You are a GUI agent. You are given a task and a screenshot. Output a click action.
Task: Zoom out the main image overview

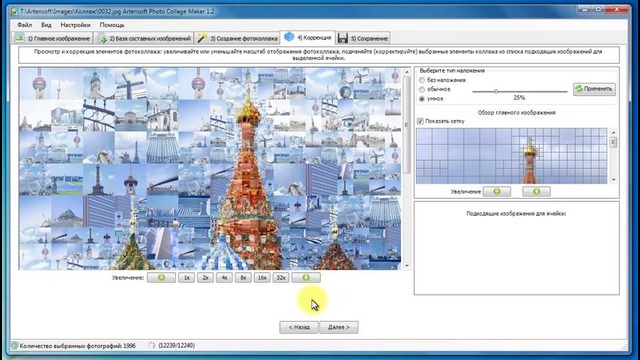[x=497, y=191]
